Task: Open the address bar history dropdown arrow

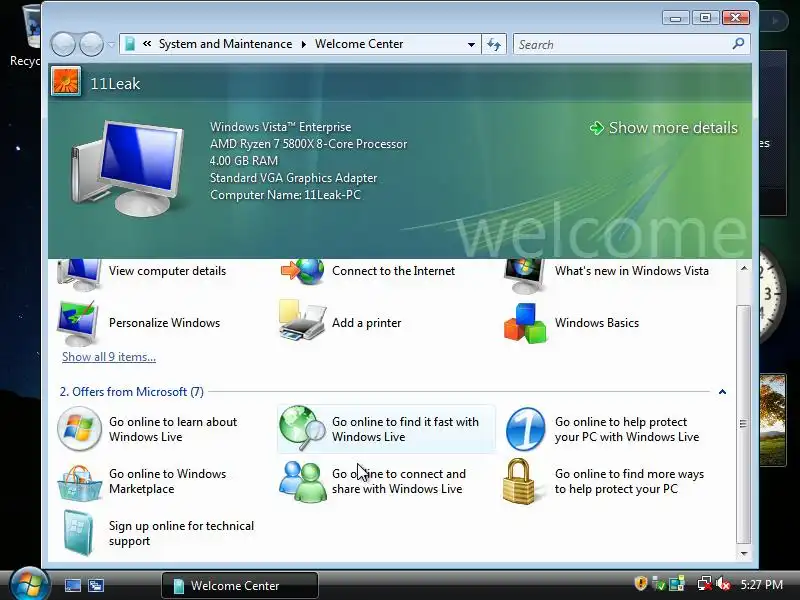Action: 471,44
